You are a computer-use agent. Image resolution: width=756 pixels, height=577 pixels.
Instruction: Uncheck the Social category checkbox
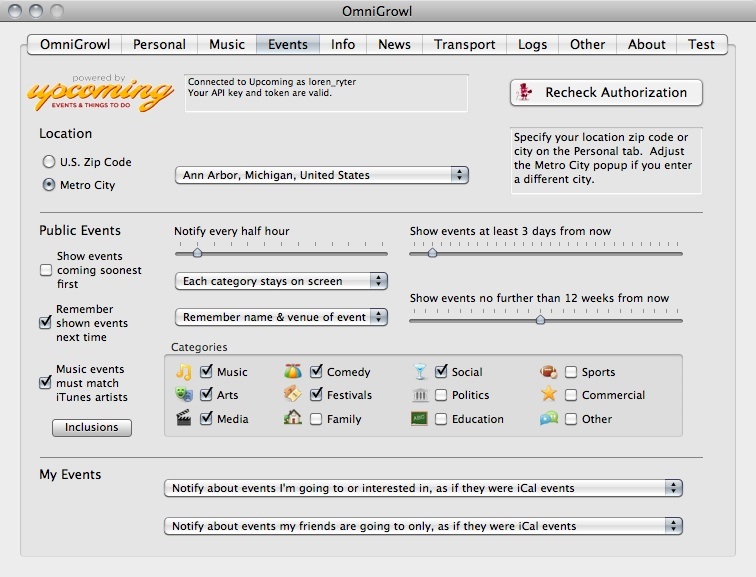(x=441, y=371)
